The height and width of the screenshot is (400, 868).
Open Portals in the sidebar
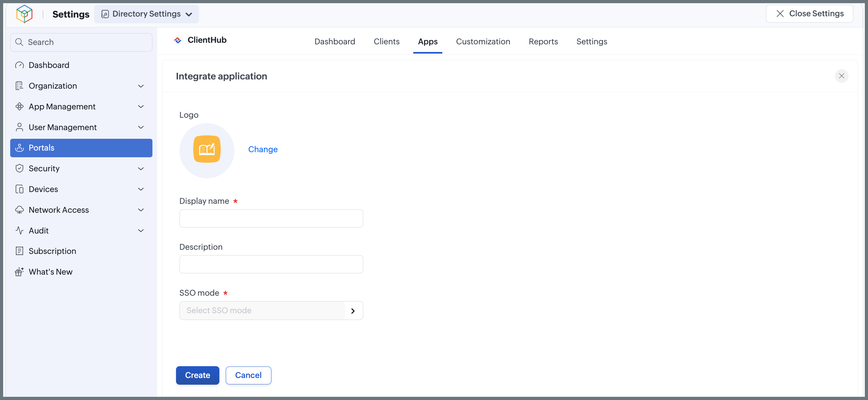click(x=81, y=148)
